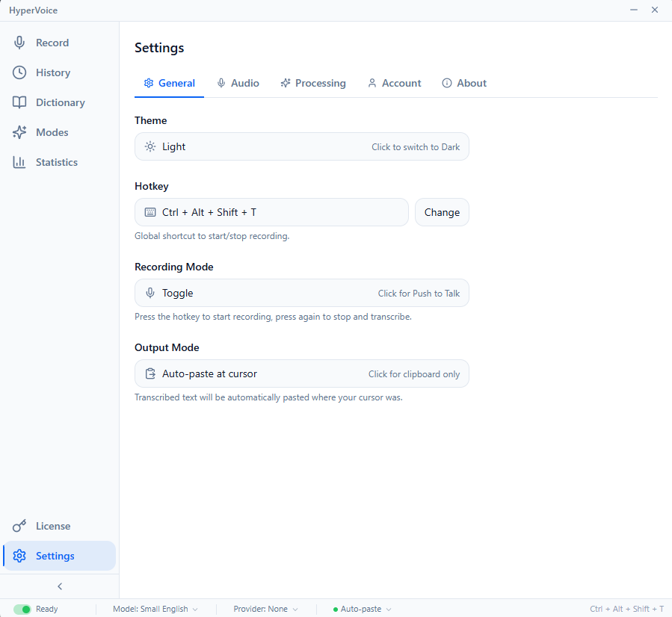
Task: Click the Light theme label
Action: 173,147
